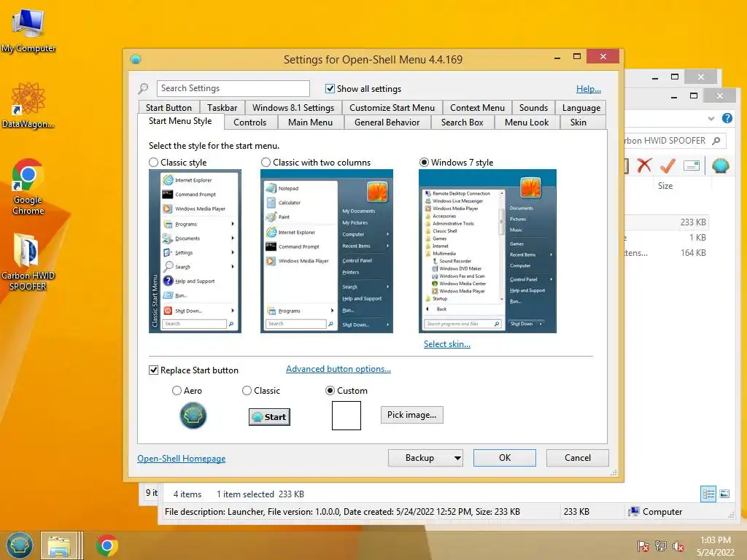747x560 pixels.
Task: Open the Backup dropdown arrow
Action: [x=457, y=458]
